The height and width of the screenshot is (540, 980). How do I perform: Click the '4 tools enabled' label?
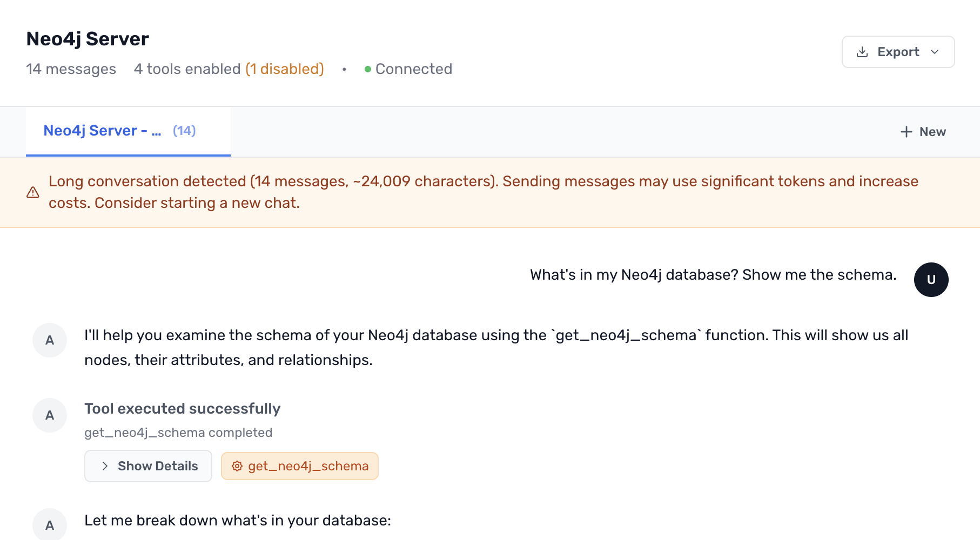coord(187,69)
